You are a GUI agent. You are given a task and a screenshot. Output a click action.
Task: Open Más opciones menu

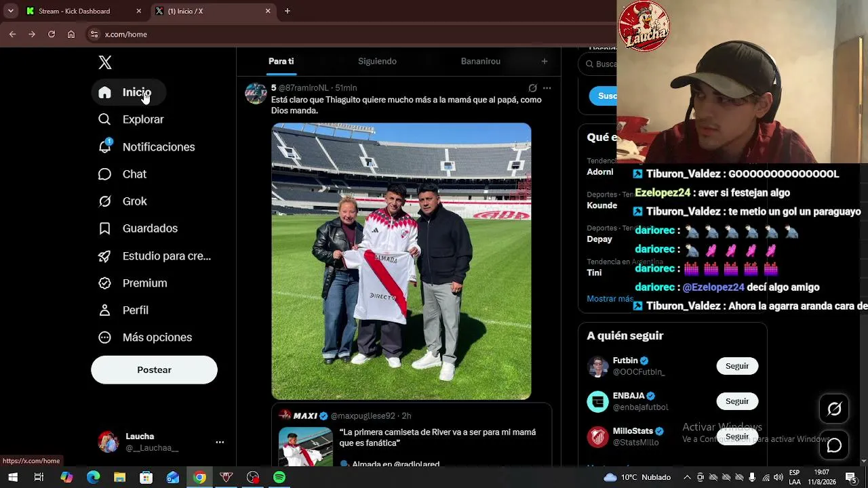(x=144, y=338)
